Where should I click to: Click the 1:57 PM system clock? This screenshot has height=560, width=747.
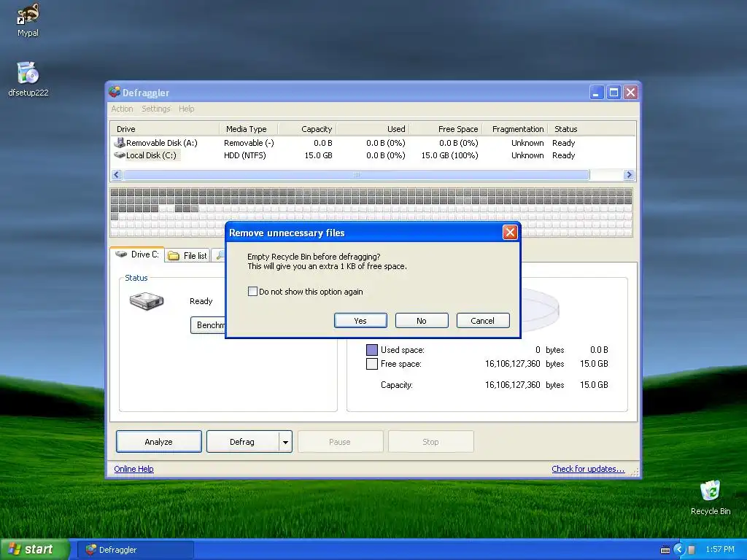720,550
